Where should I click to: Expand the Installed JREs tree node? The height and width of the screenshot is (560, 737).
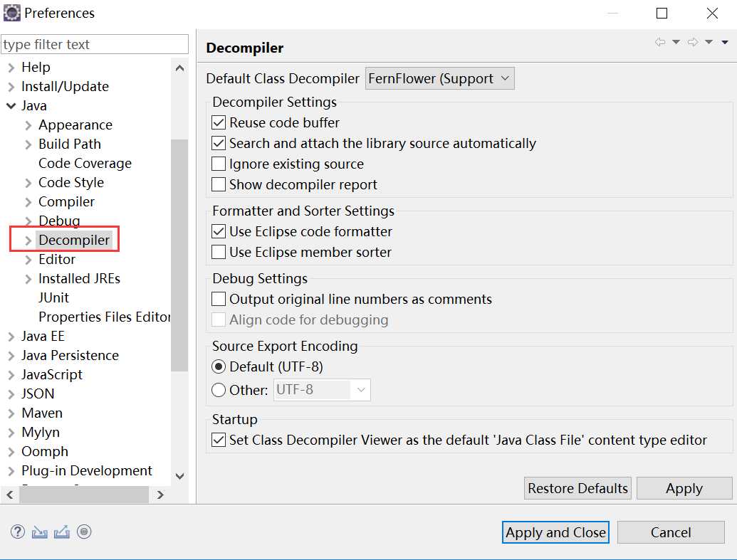(28, 279)
